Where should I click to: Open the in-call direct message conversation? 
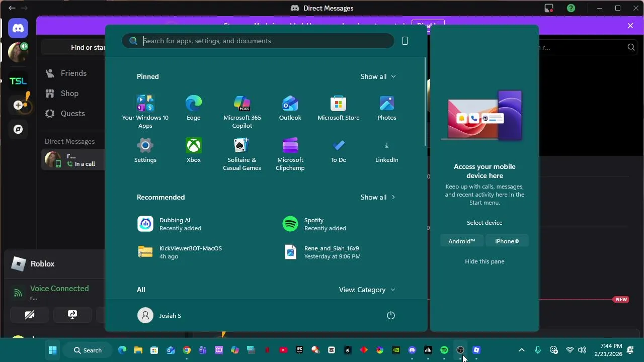pos(73,160)
